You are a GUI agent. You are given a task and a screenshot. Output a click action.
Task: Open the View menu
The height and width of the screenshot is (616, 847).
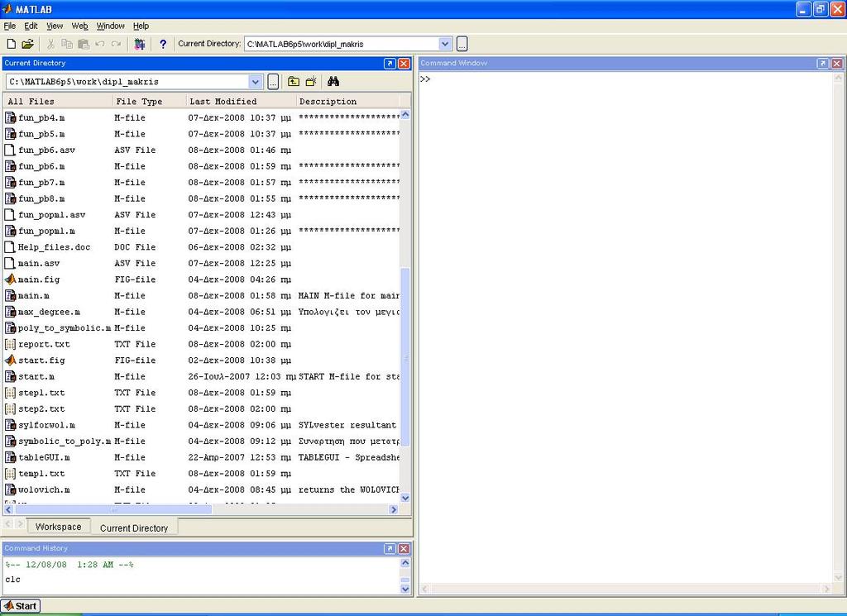[x=55, y=26]
